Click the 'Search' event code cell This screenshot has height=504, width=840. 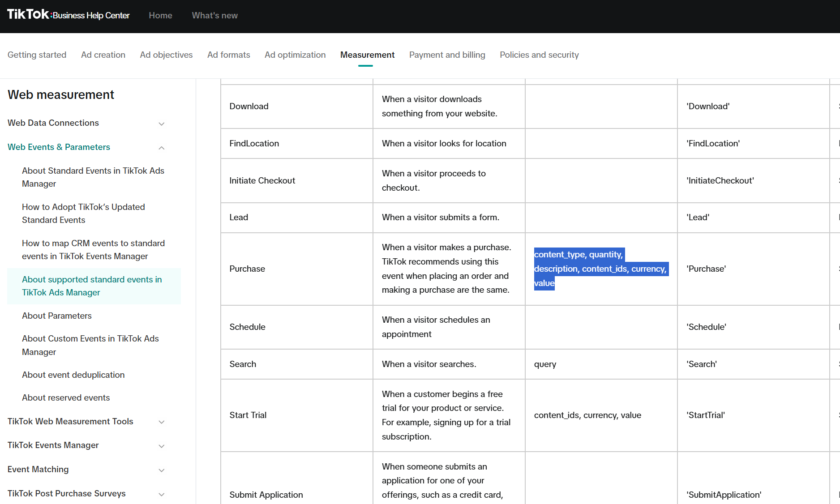[754, 364]
